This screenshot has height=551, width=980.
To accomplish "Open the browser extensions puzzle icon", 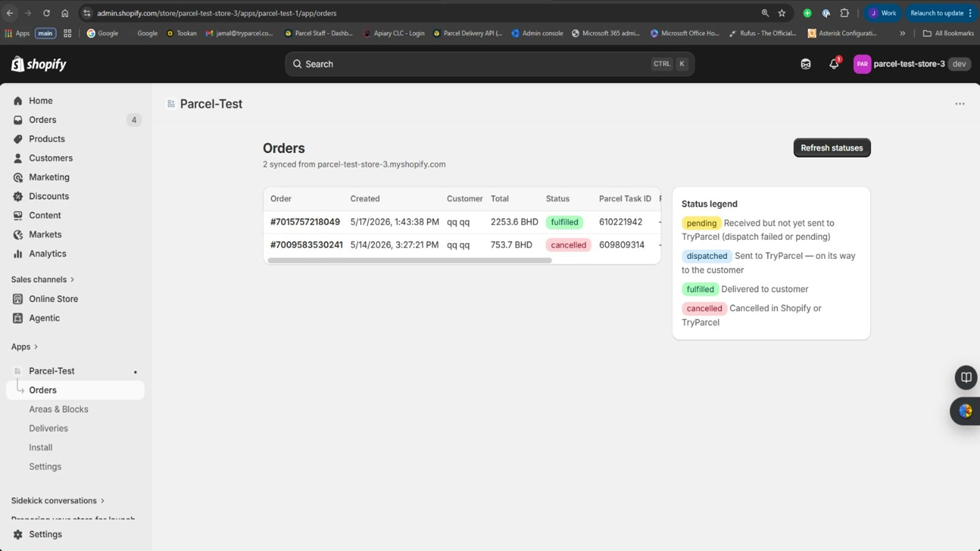I will 845,13.
